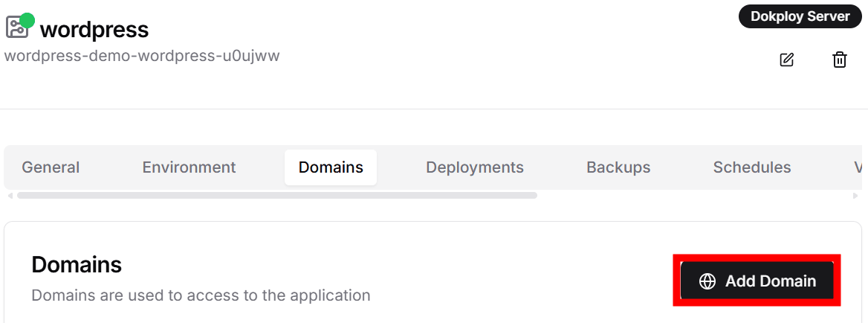Image resolution: width=868 pixels, height=323 pixels.
Task: Click the Dokploy Server badge
Action: (x=800, y=16)
